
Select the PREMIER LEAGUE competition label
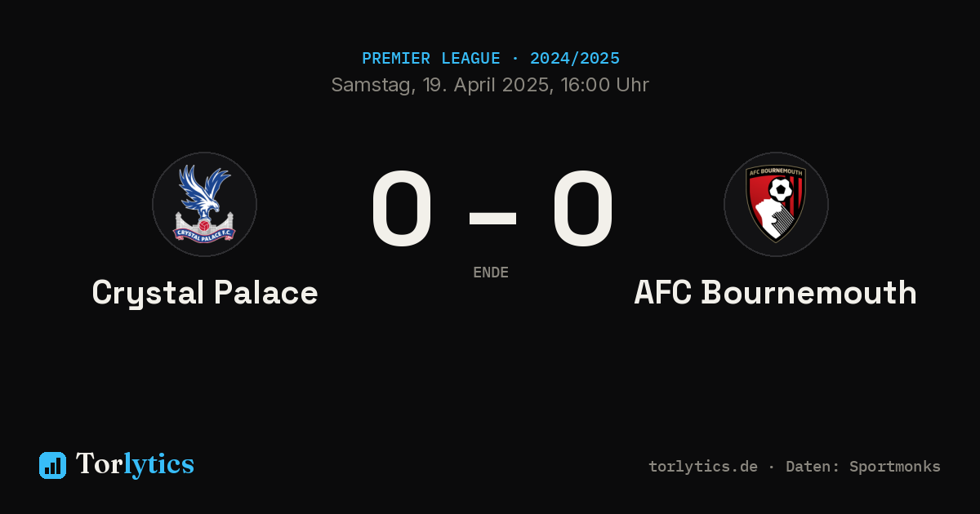click(431, 59)
